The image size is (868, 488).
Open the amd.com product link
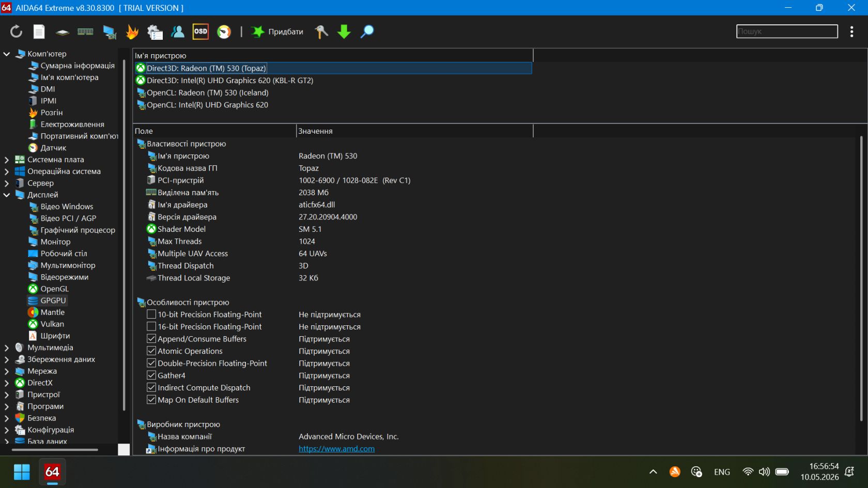337,449
